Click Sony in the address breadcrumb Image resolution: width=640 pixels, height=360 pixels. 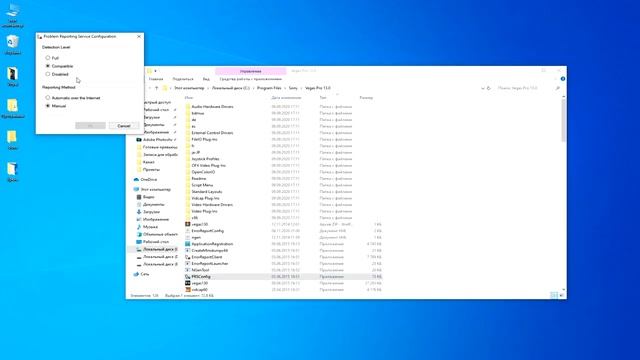pyautogui.click(x=293, y=88)
